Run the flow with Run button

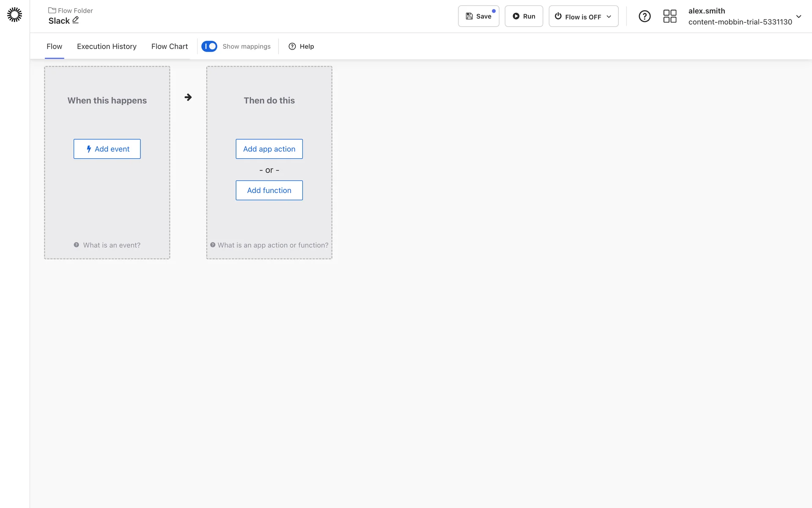[x=524, y=17]
